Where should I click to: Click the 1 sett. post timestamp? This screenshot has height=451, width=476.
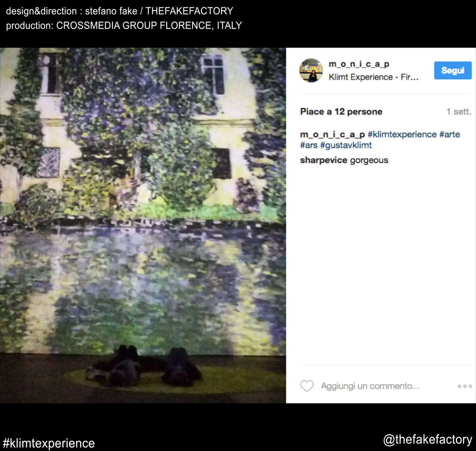(x=459, y=112)
